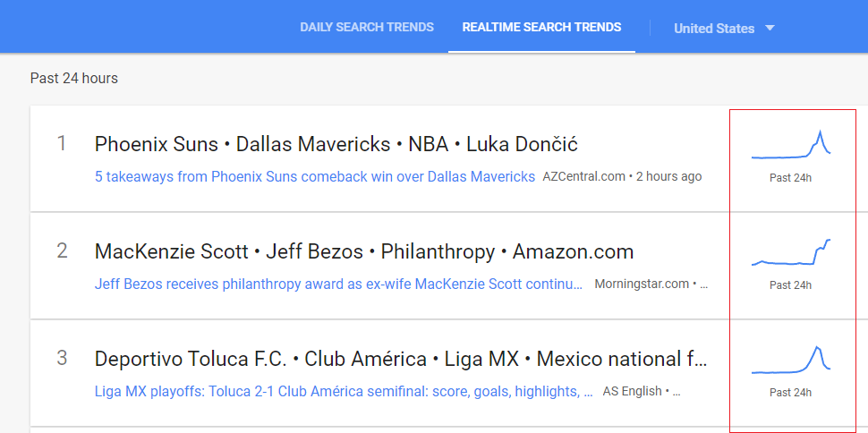This screenshot has width=868, height=433.
Task: Open Jeff Bezos philanthropy award article link
Action: (x=340, y=284)
